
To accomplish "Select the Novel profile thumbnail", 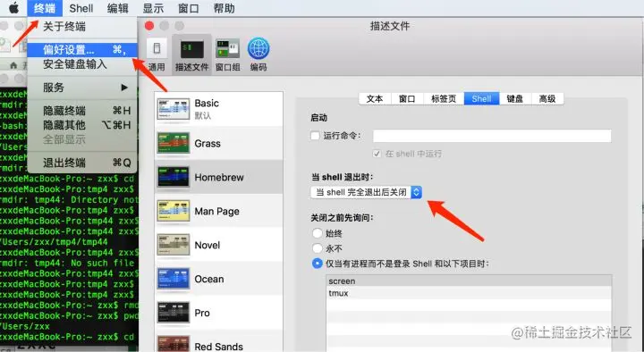I will pos(174,245).
